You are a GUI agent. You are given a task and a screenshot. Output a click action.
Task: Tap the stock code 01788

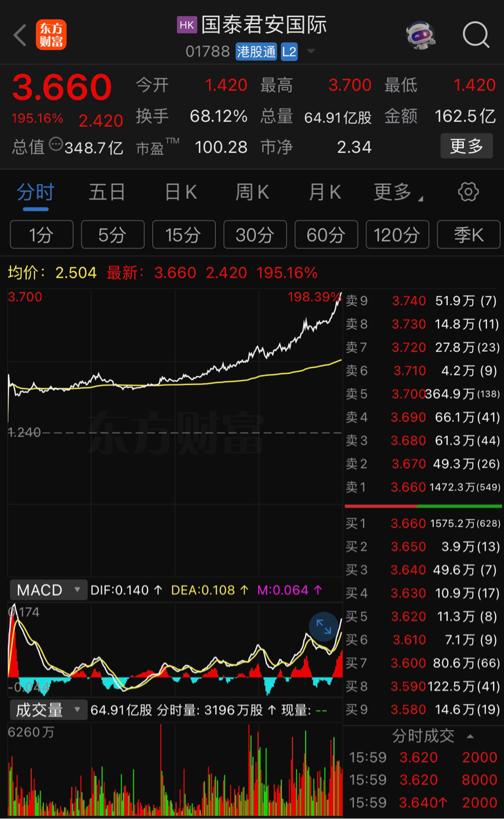click(x=207, y=52)
